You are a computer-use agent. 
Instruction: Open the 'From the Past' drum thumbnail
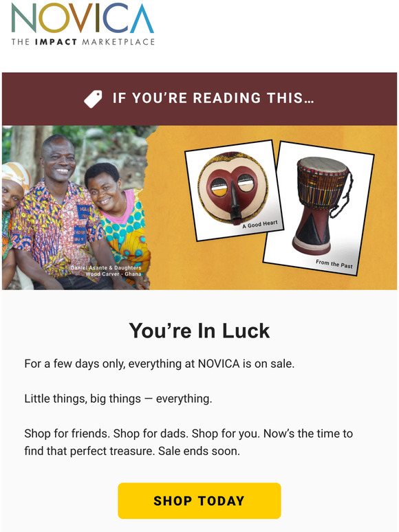point(319,208)
